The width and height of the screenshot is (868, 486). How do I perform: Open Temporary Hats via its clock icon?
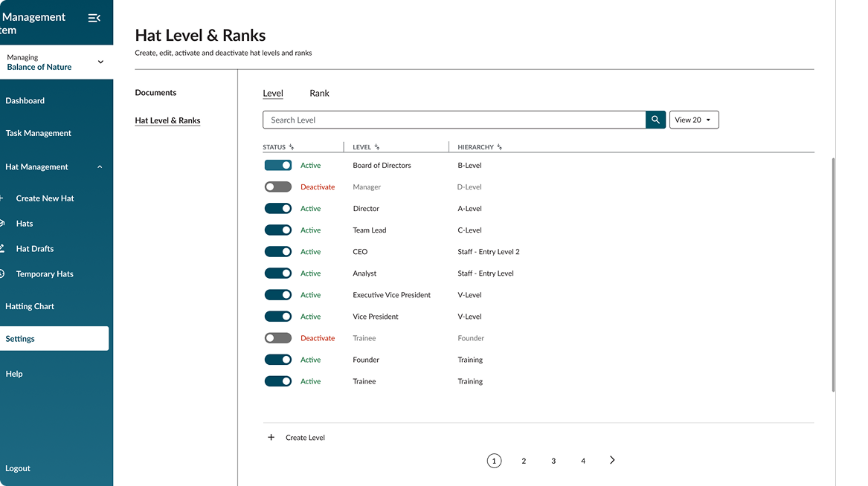pyautogui.click(x=2, y=274)
